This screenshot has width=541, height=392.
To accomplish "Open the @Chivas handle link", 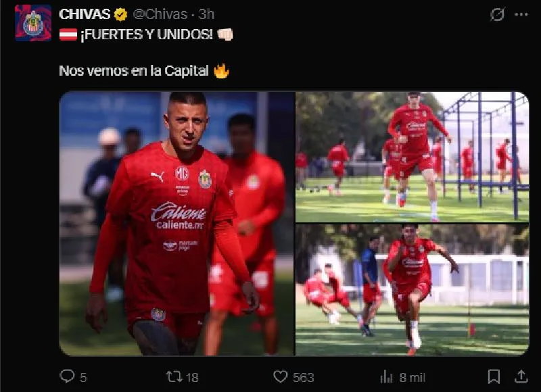I will (x=160, y=14).
